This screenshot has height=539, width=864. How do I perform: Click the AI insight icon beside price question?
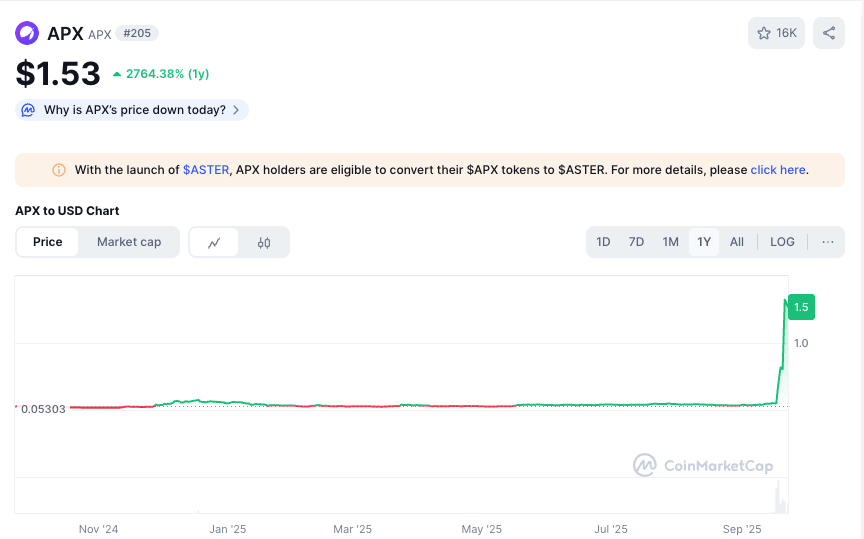[29, 110]
